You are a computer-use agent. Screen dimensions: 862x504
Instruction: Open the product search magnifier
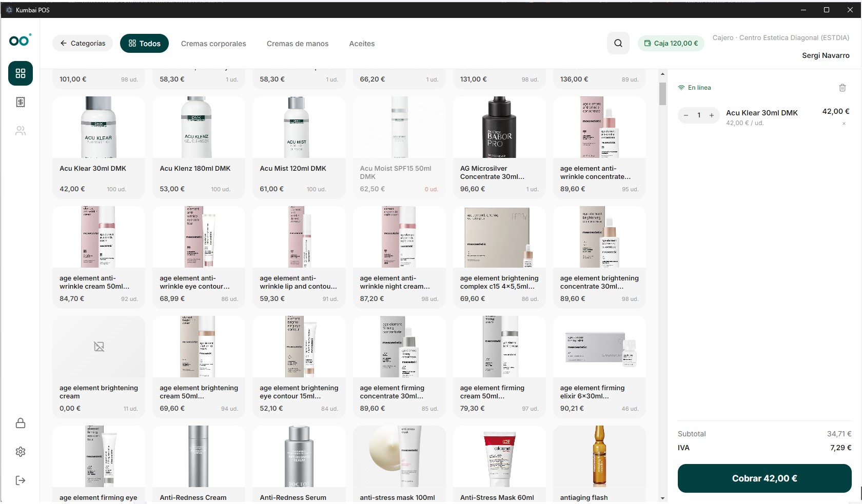618,43
